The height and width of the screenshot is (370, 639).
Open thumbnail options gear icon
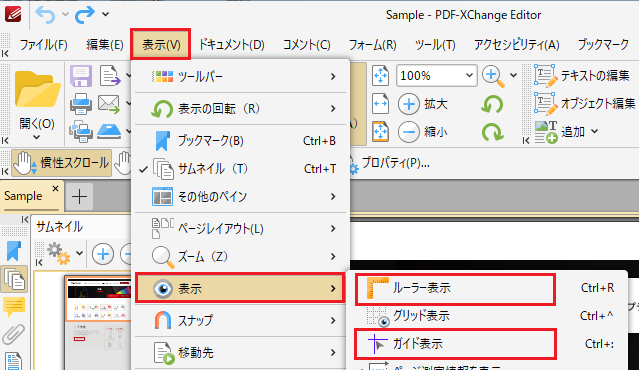click(x=59, y=253)
